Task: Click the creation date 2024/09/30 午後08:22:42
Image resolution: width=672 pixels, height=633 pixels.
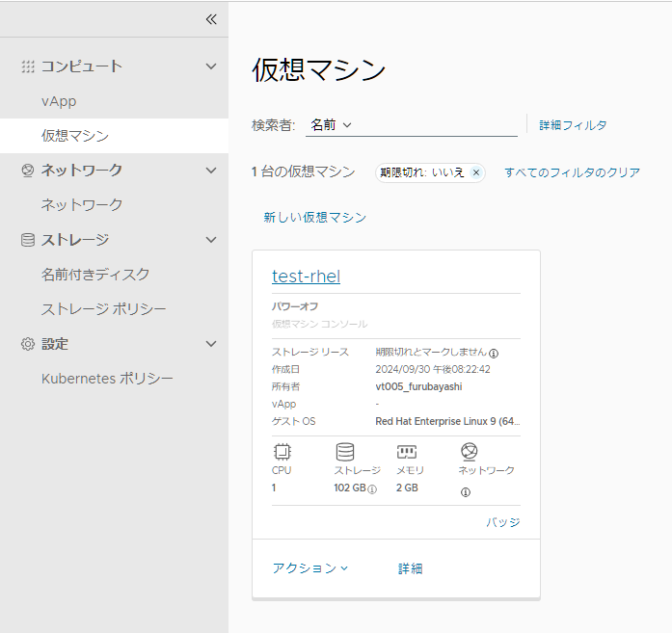Action: [x=433, y=369]
